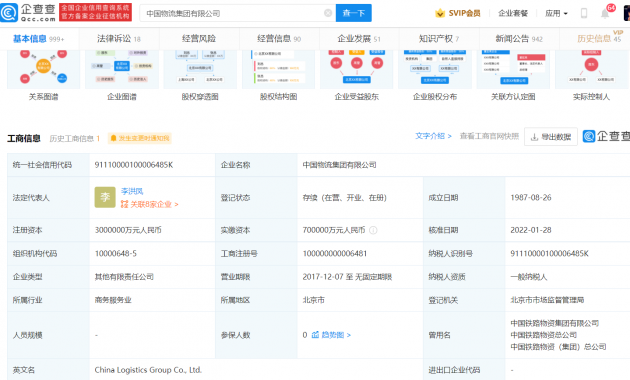Click the Qcc.com logo icon
This screenshot has height=380, width=630.
point(9,12)
